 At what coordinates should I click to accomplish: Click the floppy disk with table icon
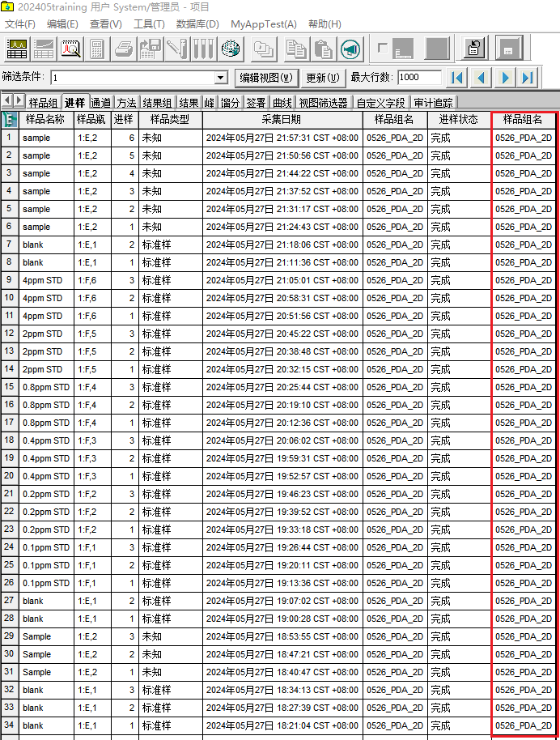[x=150, y=49]
